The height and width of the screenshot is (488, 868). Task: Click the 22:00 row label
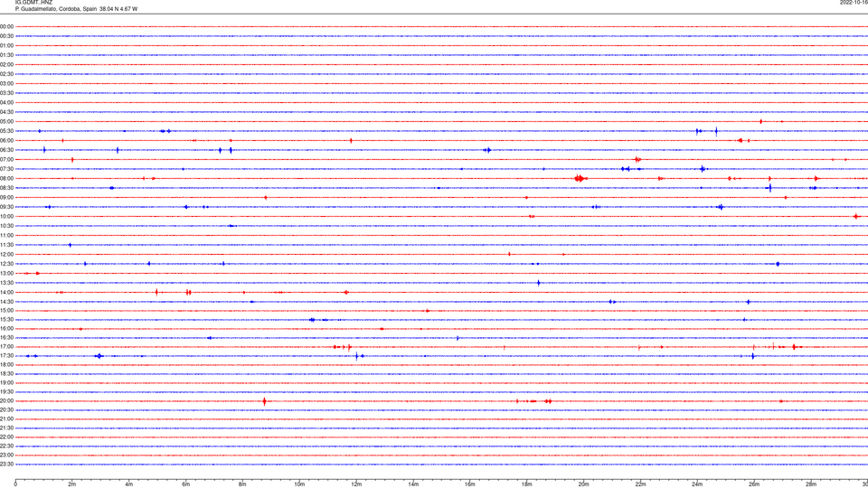pyautogui.click(x=6, y=437)
